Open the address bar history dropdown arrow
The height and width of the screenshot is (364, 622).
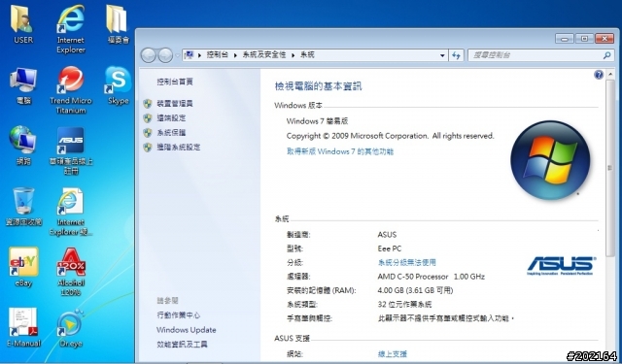click(442, 55)
